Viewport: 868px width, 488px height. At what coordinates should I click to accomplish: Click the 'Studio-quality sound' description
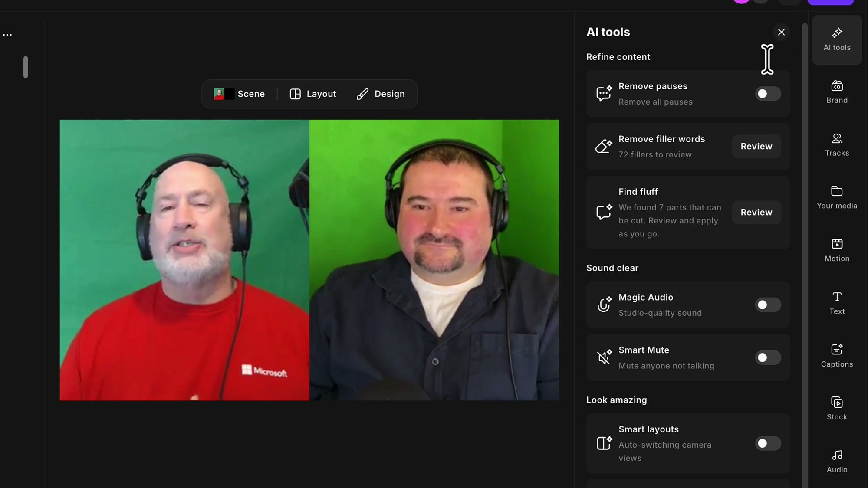pos(660,313)
